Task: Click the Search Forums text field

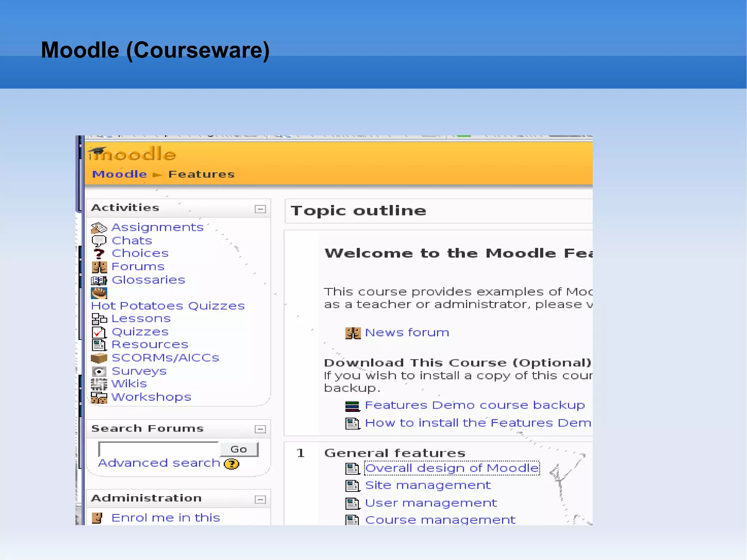Action: 159,449
